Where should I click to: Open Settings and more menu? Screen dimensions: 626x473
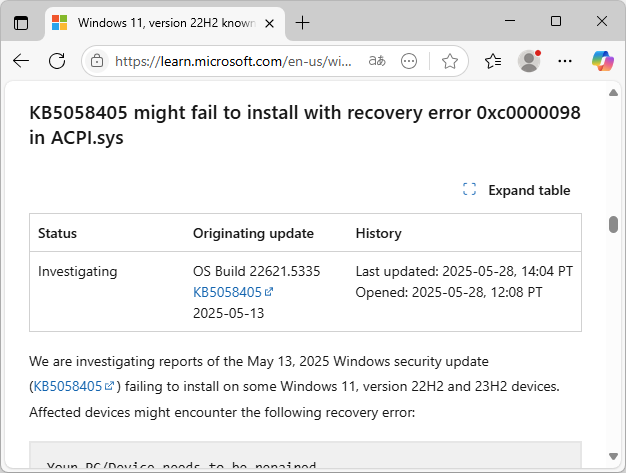point(565,61)
